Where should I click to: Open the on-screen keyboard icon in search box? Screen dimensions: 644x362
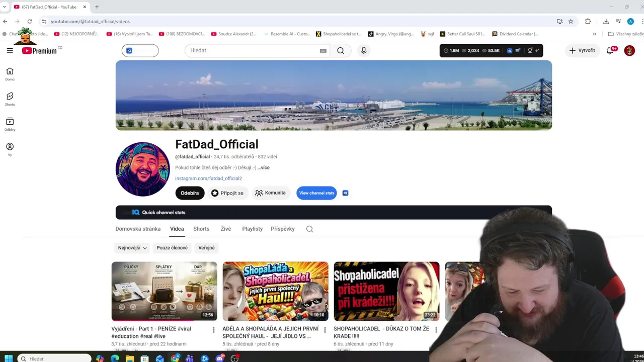(323, 50)
